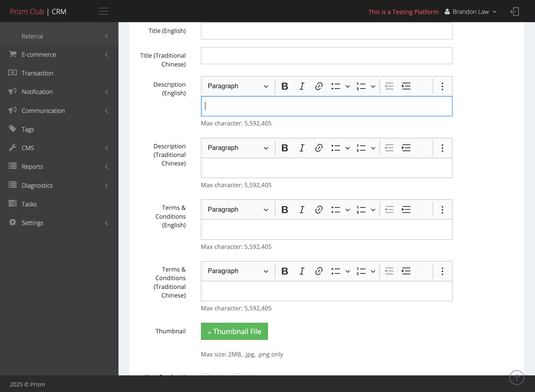Insert numbered list in Description (English) editor
Image resolution: width=535 pixels, height=392 pixels.
tap(361, 86)
